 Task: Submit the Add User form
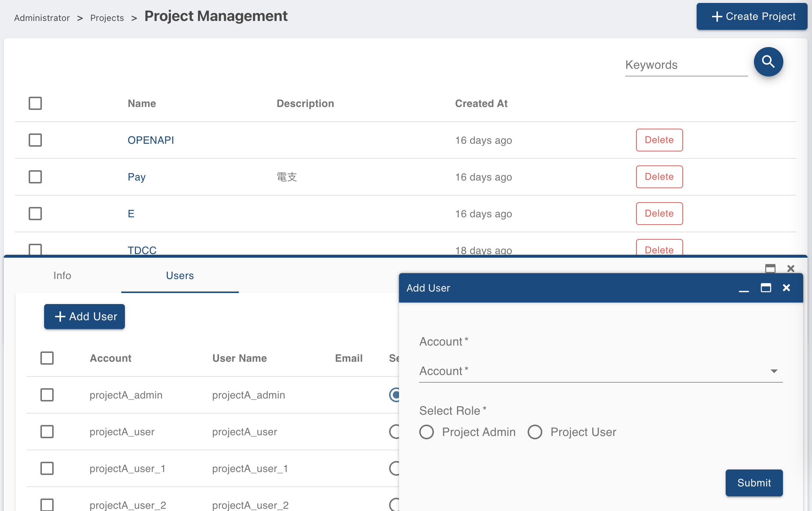(x=754, y=483)
